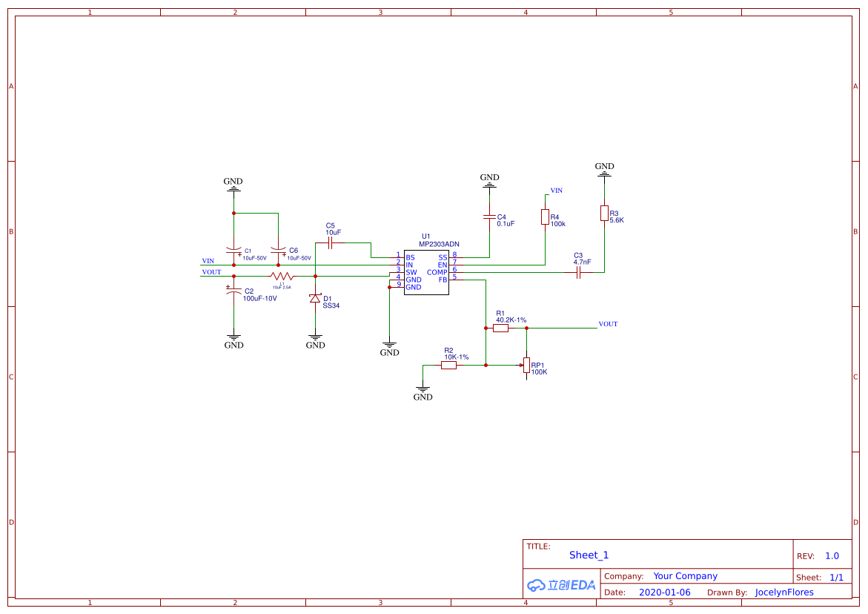Click the SS pin label on U1
The height and width of the screenshot is (614, 868).
click(443, 257)
